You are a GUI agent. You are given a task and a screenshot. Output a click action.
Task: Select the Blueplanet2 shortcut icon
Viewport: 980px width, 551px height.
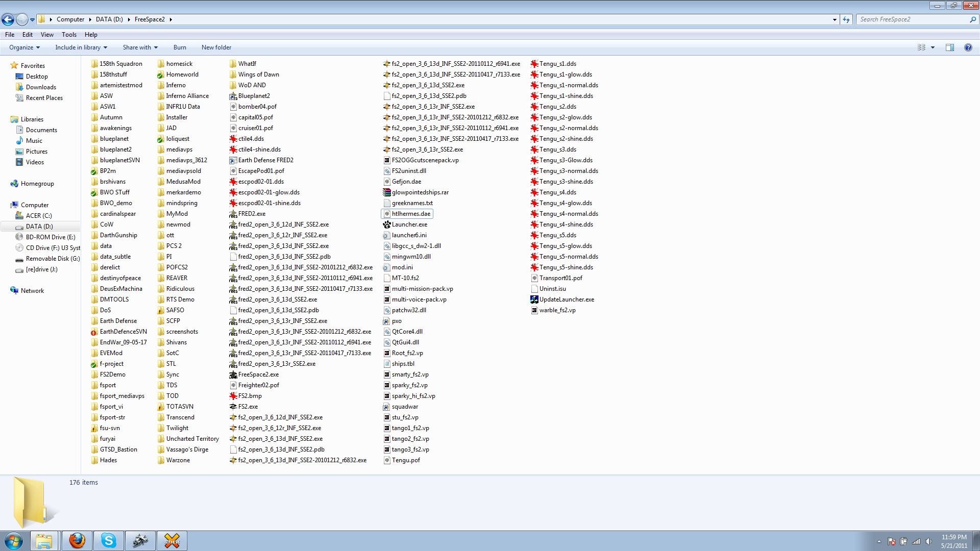point(233,96)
